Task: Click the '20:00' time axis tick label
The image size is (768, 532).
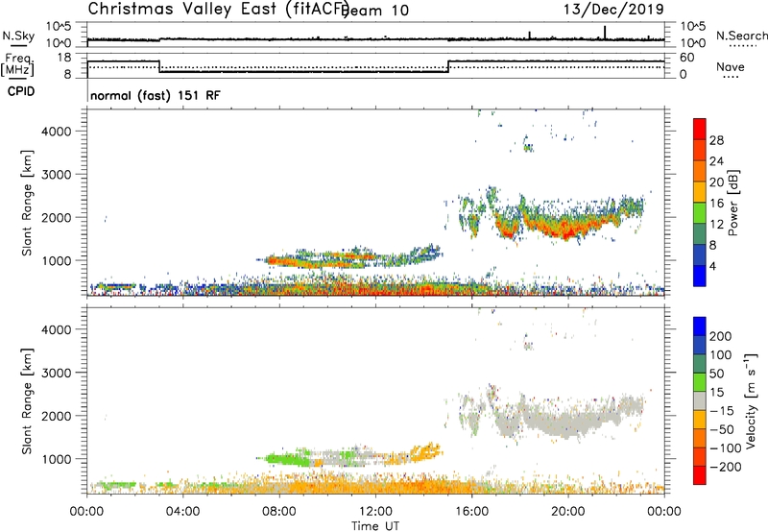Action: [568, 512]
